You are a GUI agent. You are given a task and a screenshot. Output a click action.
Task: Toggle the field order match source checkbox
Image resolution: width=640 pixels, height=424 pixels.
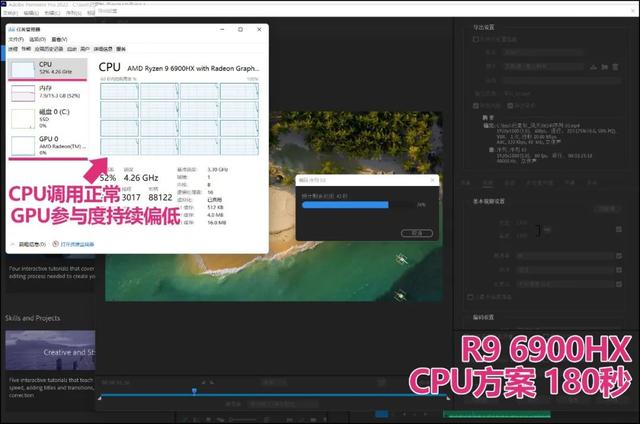click(619, 270)
